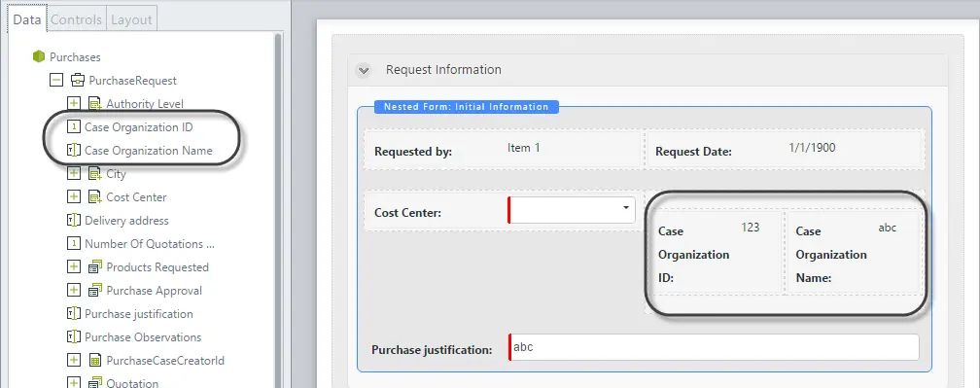
Task: Select Purchase Approval tree label
Action: pos(154,291)
